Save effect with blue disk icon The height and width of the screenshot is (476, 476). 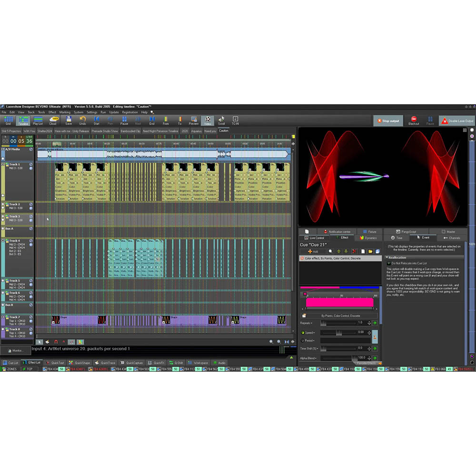377,251
